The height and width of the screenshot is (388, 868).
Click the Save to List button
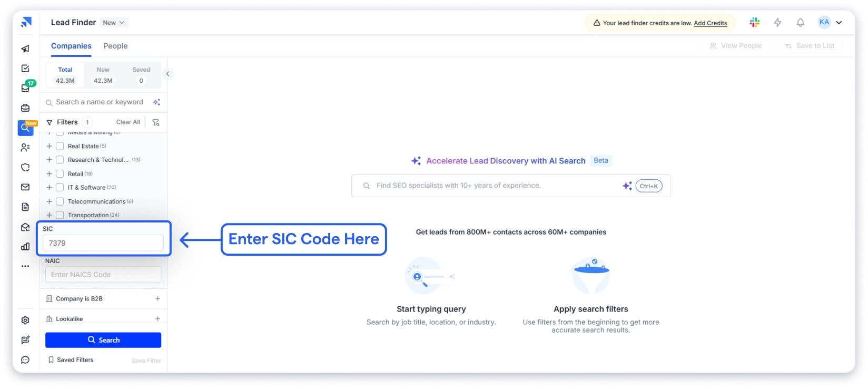[810, 46]
